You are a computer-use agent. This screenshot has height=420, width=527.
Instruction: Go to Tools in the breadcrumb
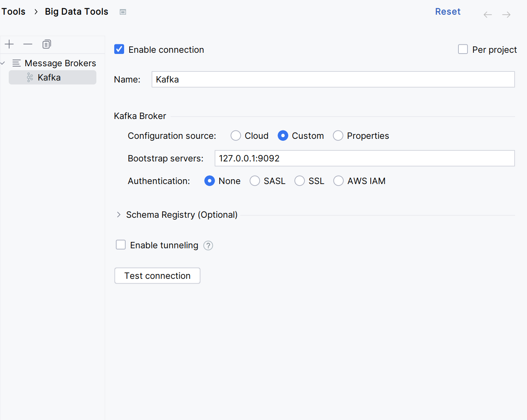coord(13,12)
